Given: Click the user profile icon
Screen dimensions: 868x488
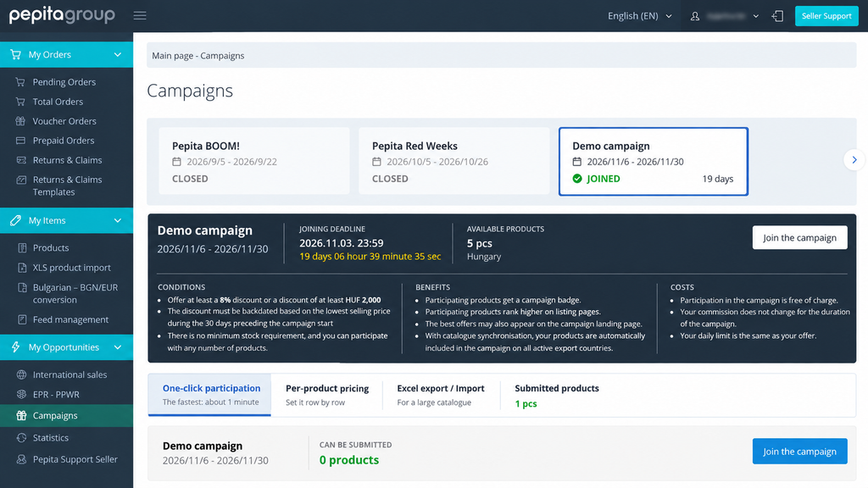Looking at the screenshot, I should 695,16.
